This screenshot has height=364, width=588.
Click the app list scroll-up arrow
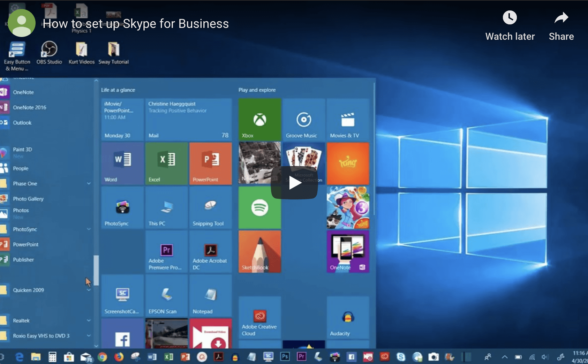[x=96, y=81]
